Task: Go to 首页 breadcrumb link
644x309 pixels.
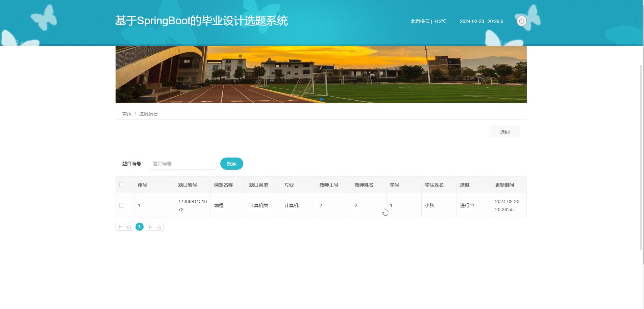Action: coord(127,114)
